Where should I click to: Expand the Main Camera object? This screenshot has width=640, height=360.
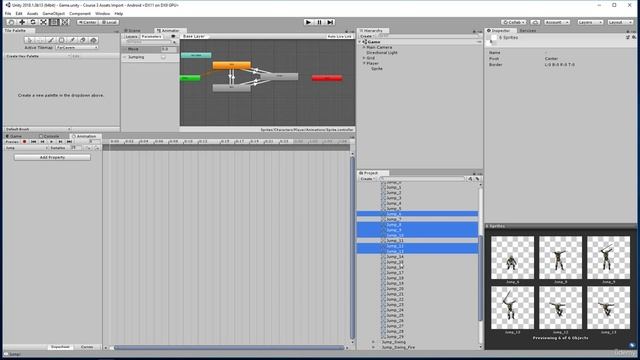pyautogui.click(x=364, y=47)
